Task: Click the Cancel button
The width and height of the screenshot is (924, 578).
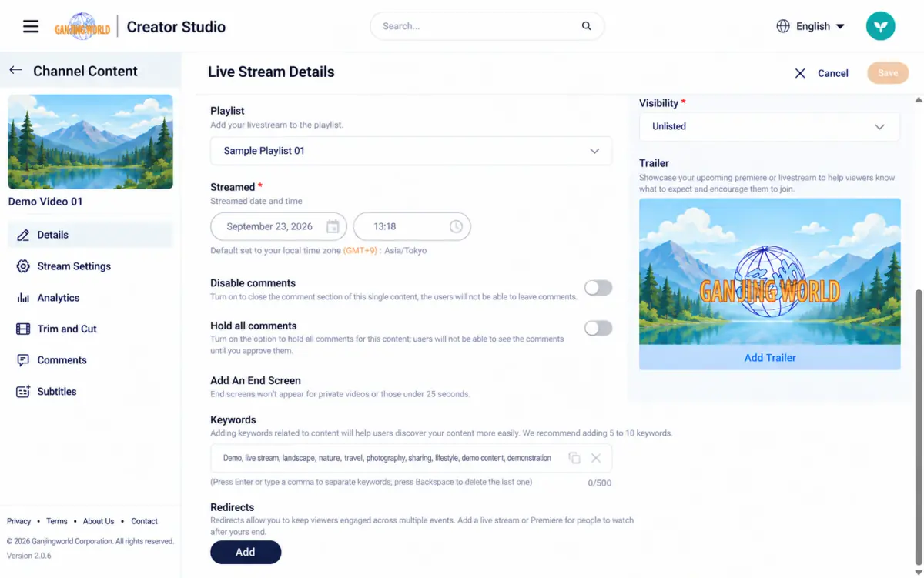Action: pos(833,73)
